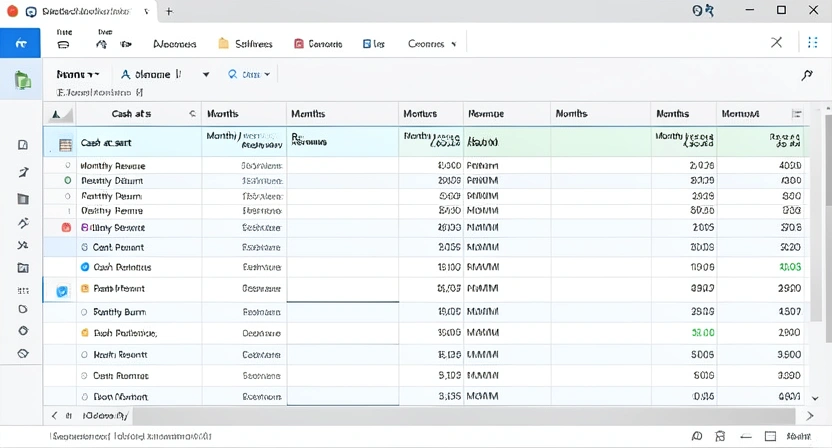The image size is (832, 448).
Task: Open the crossed-arrows shuffle icon in the left sidebar
Action: 23,245
